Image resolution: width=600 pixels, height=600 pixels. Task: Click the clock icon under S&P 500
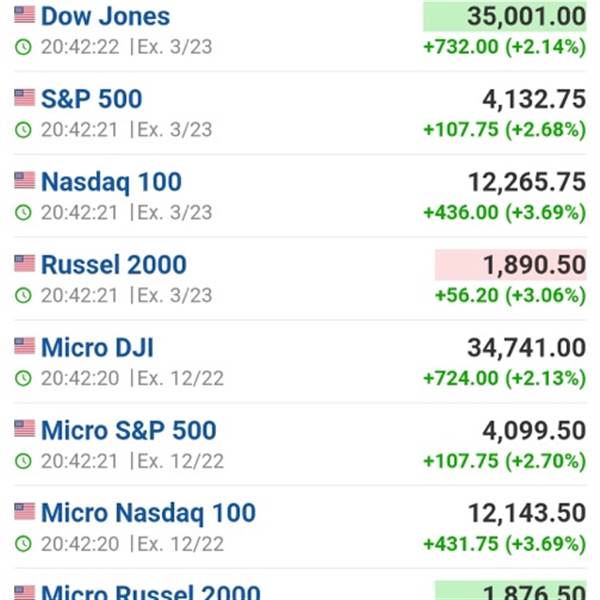point(23,130)
